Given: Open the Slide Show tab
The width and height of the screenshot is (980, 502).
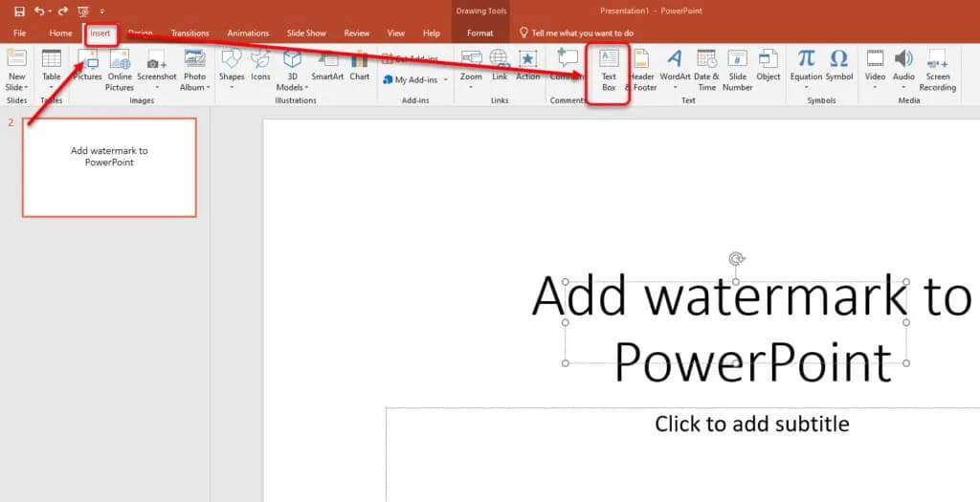Looking at the screenshot, I should pyautogui.click(x=306, y=33).
